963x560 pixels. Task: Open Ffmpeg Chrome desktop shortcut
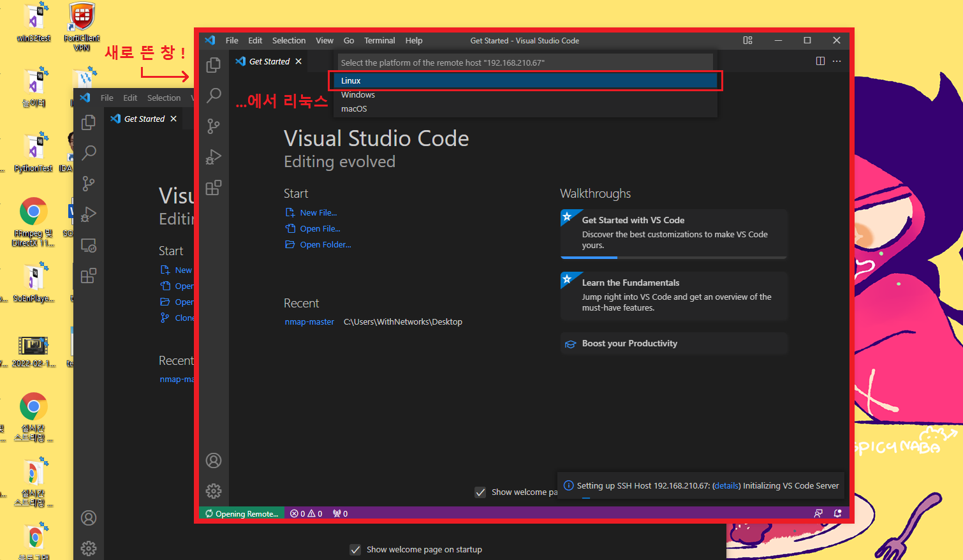pos(33,222)
